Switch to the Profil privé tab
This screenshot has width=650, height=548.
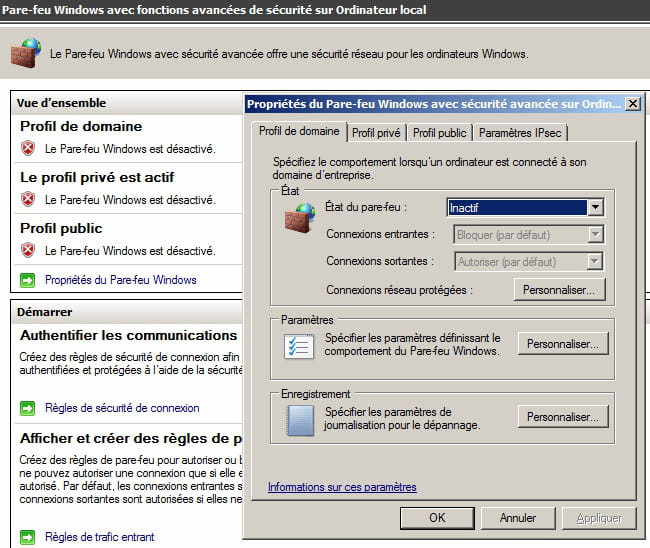click(376, 133)
